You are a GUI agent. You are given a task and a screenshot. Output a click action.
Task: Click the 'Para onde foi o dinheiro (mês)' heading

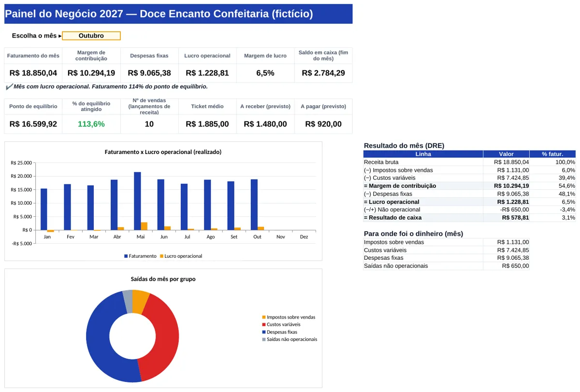[413, 234]
